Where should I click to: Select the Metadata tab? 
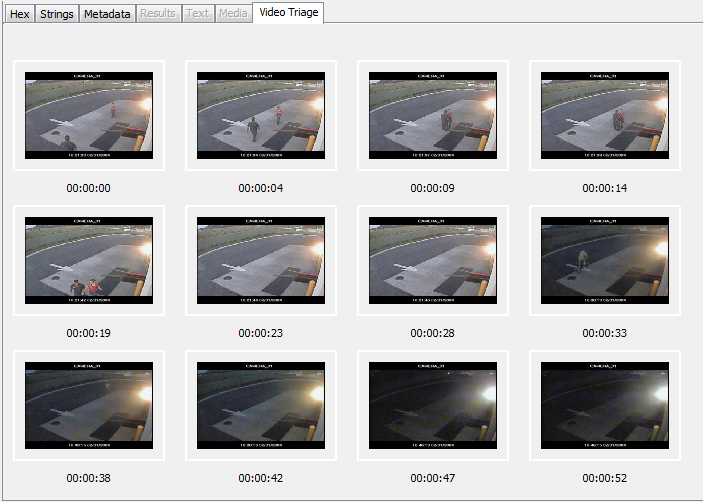tap(107, 14)
